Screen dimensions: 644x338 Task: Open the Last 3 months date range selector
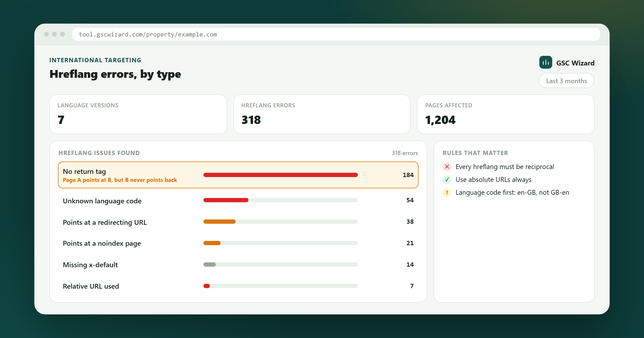coord(566,81)
